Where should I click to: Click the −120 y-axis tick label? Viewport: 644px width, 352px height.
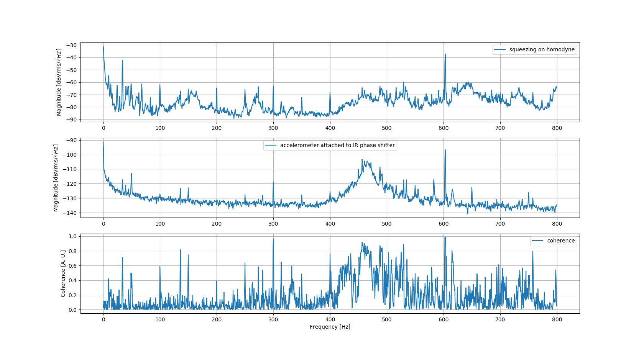click(x=70, y=184)
